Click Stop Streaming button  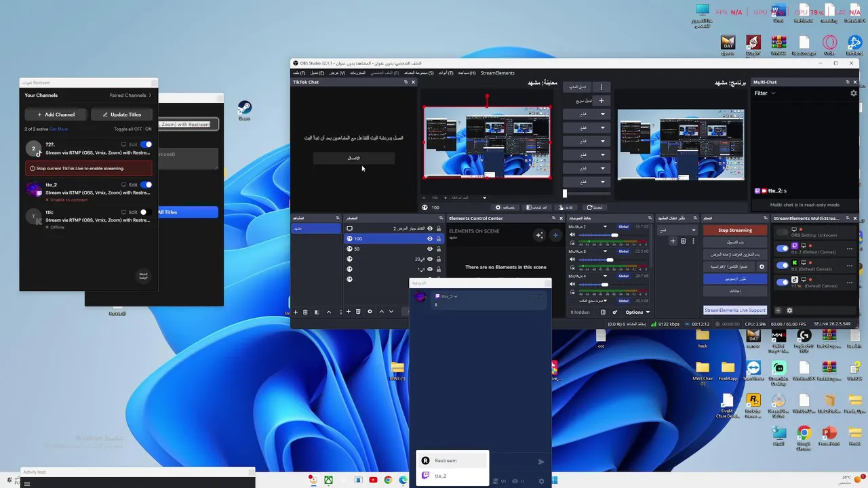[x=735, y=230]
